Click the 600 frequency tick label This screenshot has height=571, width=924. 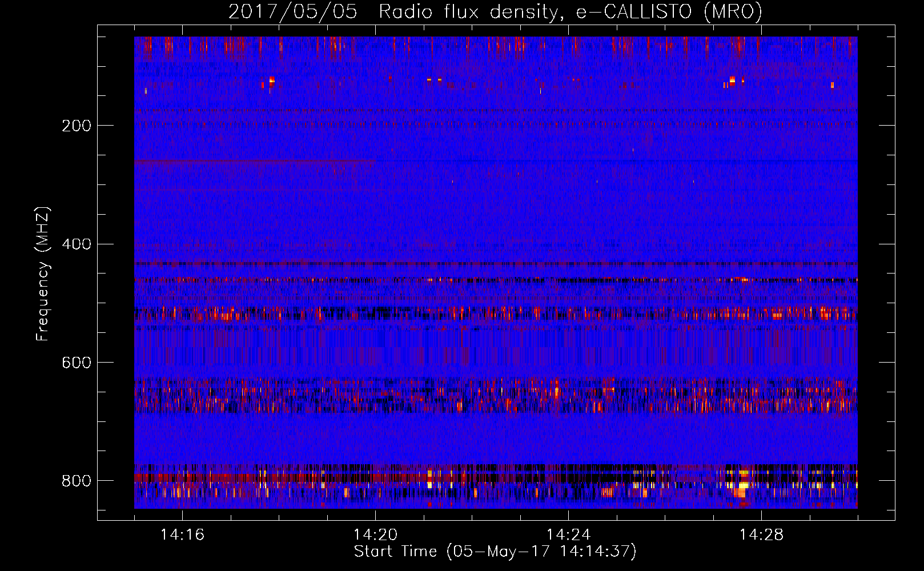pyautogui.click(x=77, y=363)
